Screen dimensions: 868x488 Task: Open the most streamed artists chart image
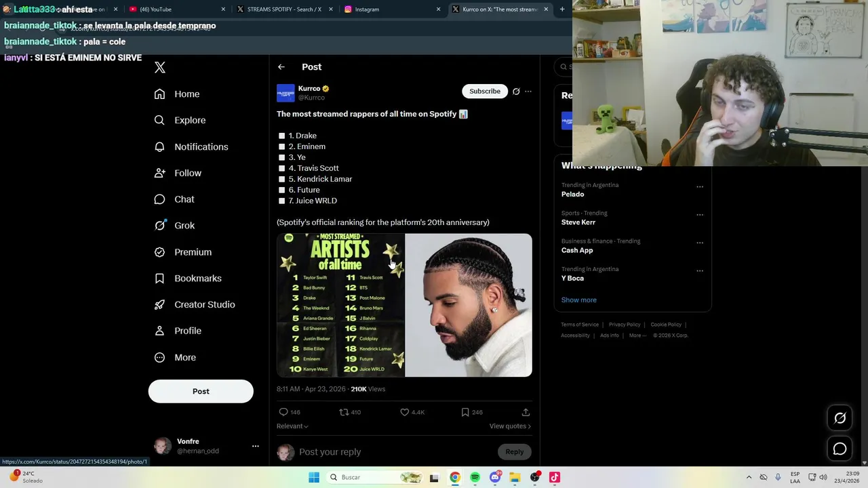pos(340,305)
